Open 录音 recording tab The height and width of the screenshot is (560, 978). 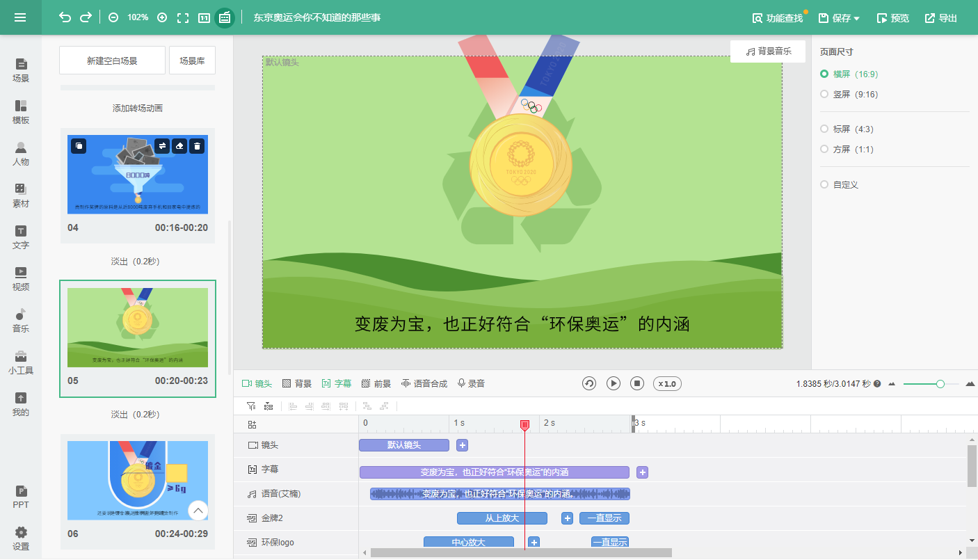point(471,383)
